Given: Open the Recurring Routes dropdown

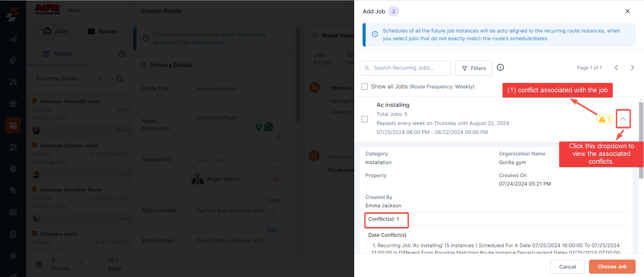Looking at the screenshot, I should click(69, 78).
